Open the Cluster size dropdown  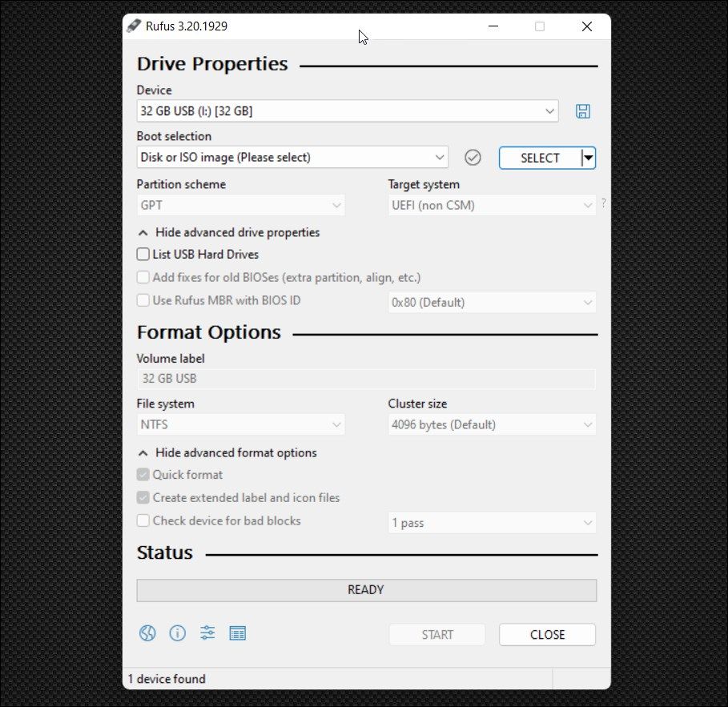(x=493, y=424)
